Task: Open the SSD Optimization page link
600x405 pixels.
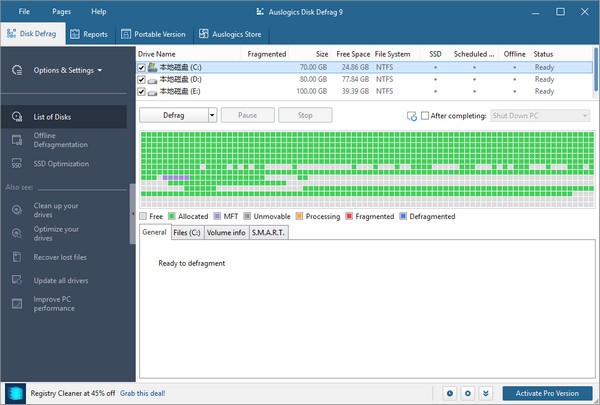Action: [61, 164]
